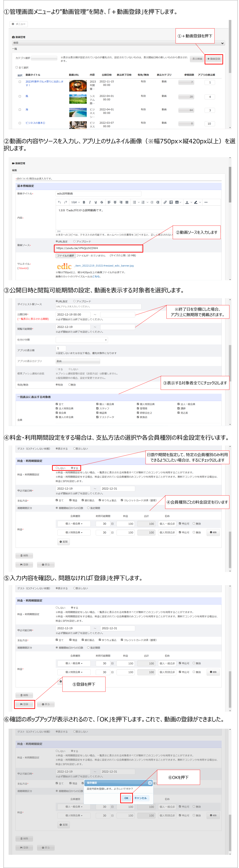Click the 海 beach video thumbnail
This screenshot has width=239, height=868.
click(78, 113)
